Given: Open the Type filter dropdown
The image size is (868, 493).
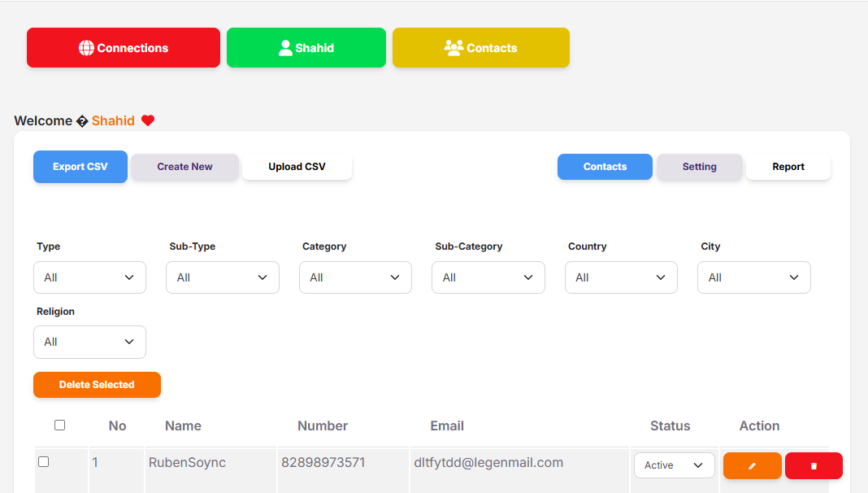Looking at the screenshot, I should coord(89,277).
